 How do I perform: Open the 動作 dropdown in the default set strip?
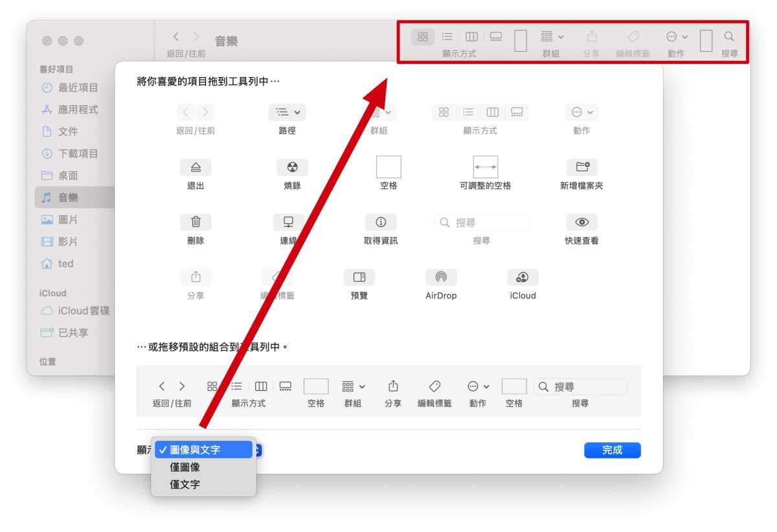tap(478, 386)
